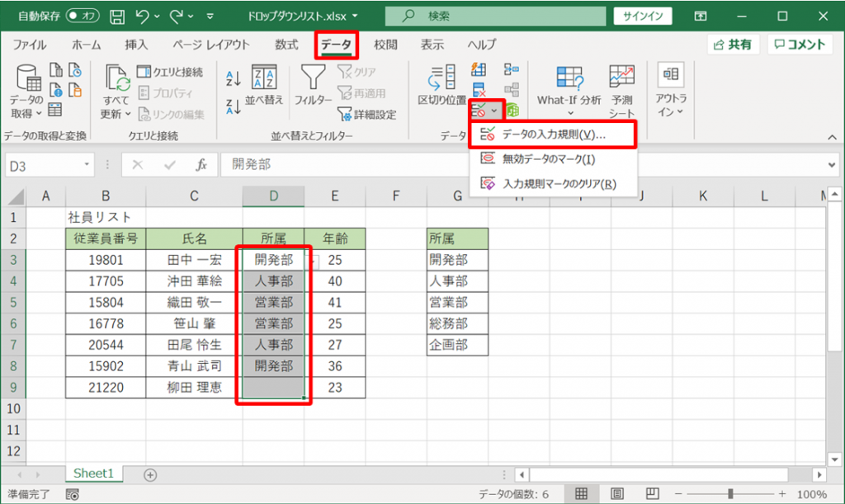Toggle the 自動保存 AutoSave switch
Screen dimensions: 845x504
83,16
